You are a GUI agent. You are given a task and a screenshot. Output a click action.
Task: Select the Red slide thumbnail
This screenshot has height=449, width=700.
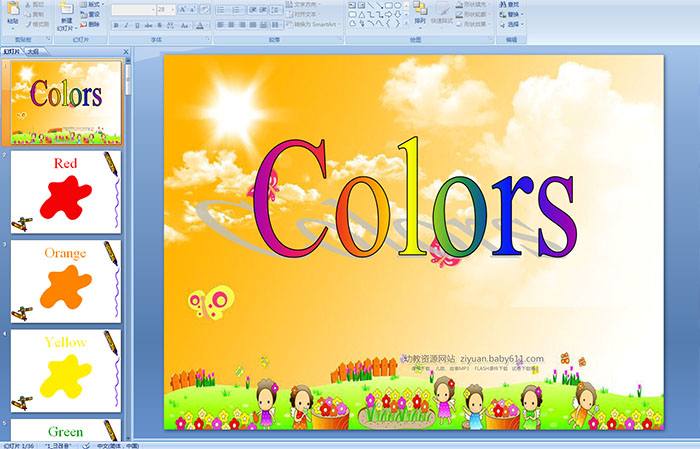click(66, 192)
